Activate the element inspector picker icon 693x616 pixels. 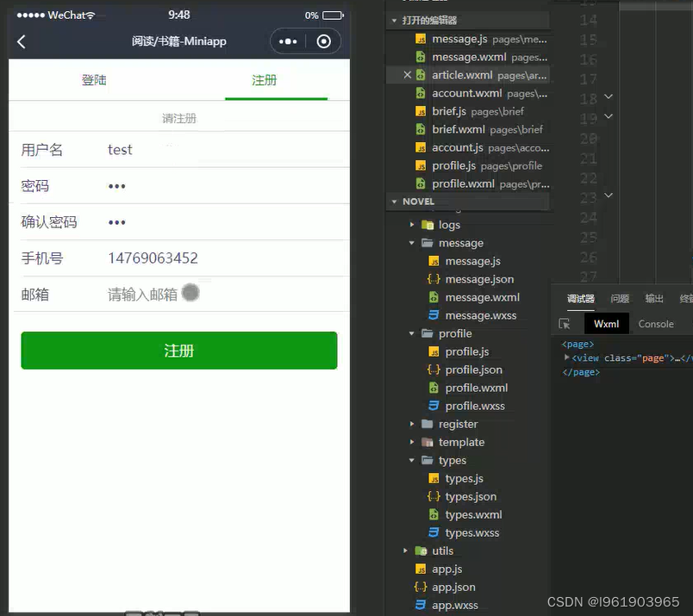click(x=565, y=324)
